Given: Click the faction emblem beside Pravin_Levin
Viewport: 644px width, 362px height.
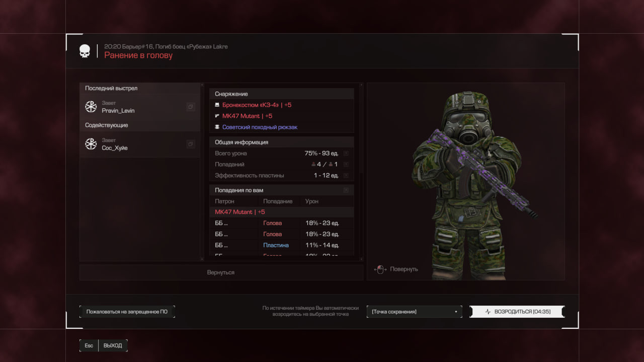Looking at the screenshot, I should pos(91,107).
